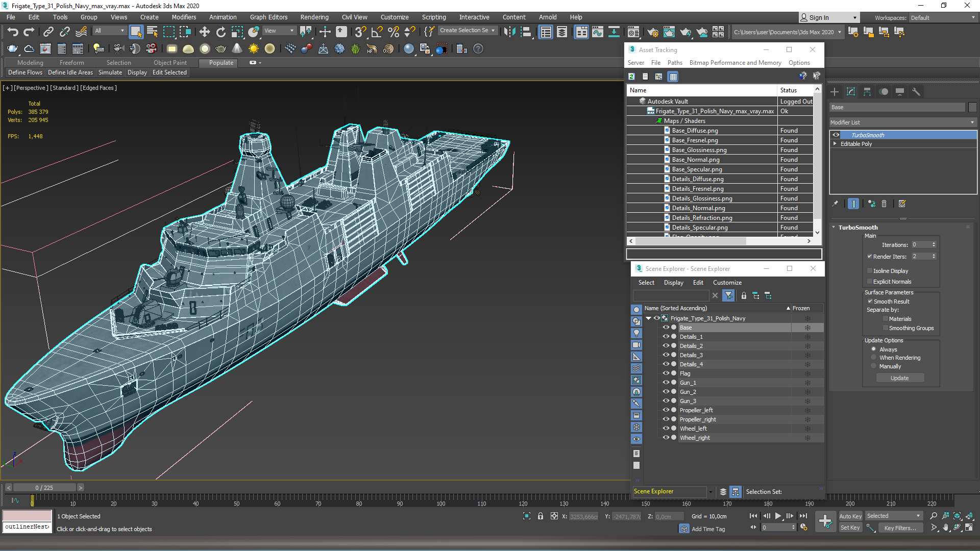Toggle Render Iters checkbox
This screenshot has height=551, width=980.
point(870,257)
